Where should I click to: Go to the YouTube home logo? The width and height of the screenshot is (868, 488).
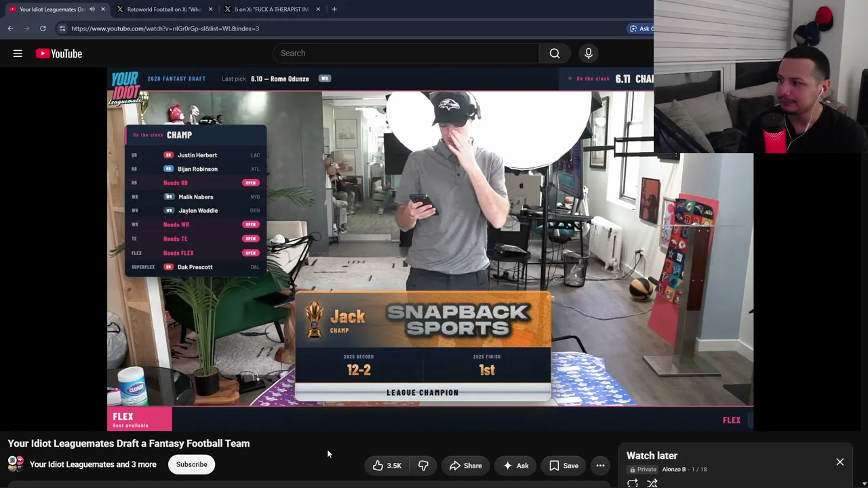point(59,54)
